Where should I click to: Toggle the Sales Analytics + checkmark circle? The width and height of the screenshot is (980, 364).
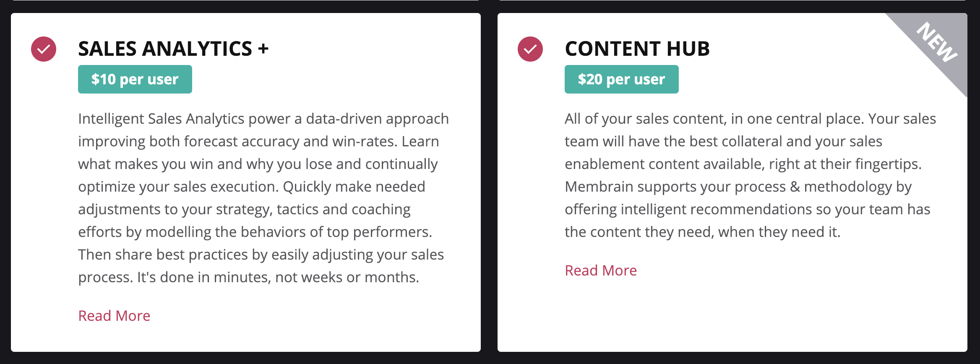(x=44, y=49)
